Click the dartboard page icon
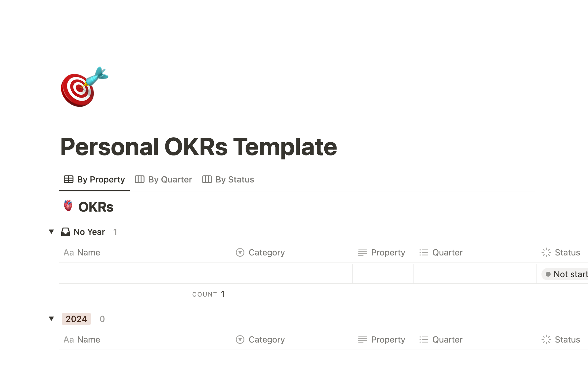 [x=85, y=87]
